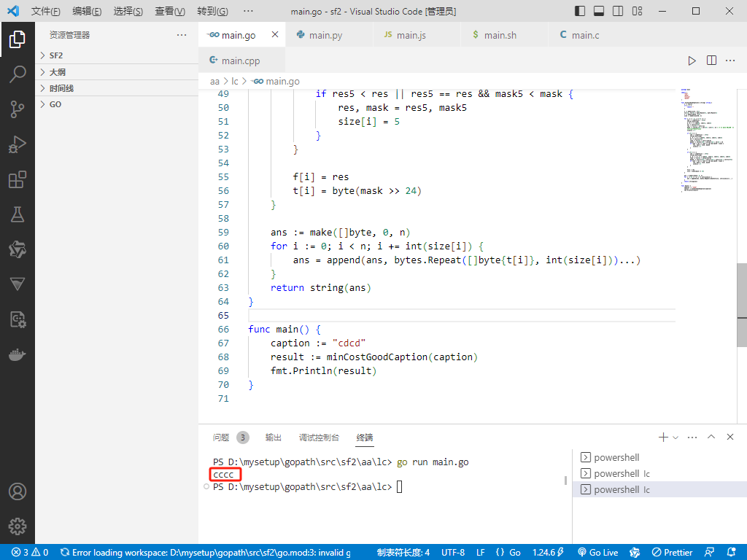Open the Docker view in activity bar
Image resolution: width=747 pixels, height=560 pixels.
pos(18,355)
